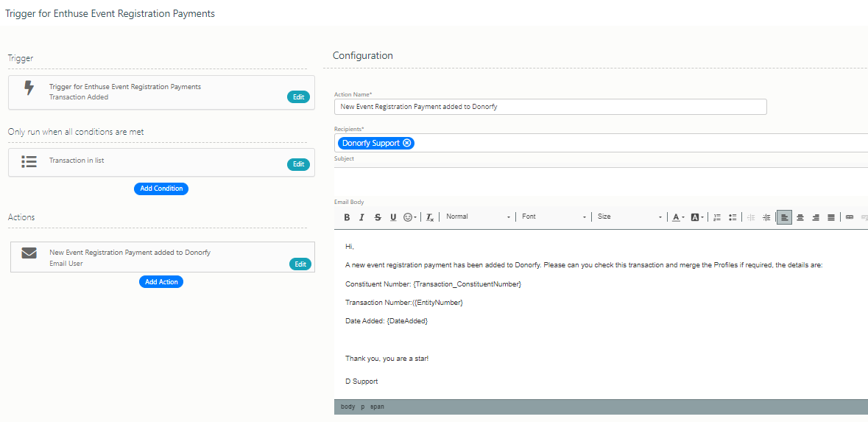Select the lightning bolt trigger icon

(29, 88)
